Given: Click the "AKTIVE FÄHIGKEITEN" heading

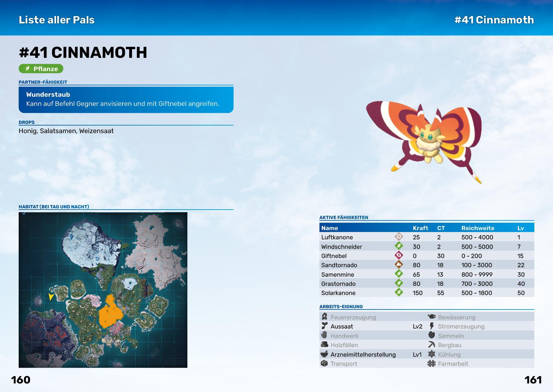Looking at the screenshot, I should pos(344,217).
